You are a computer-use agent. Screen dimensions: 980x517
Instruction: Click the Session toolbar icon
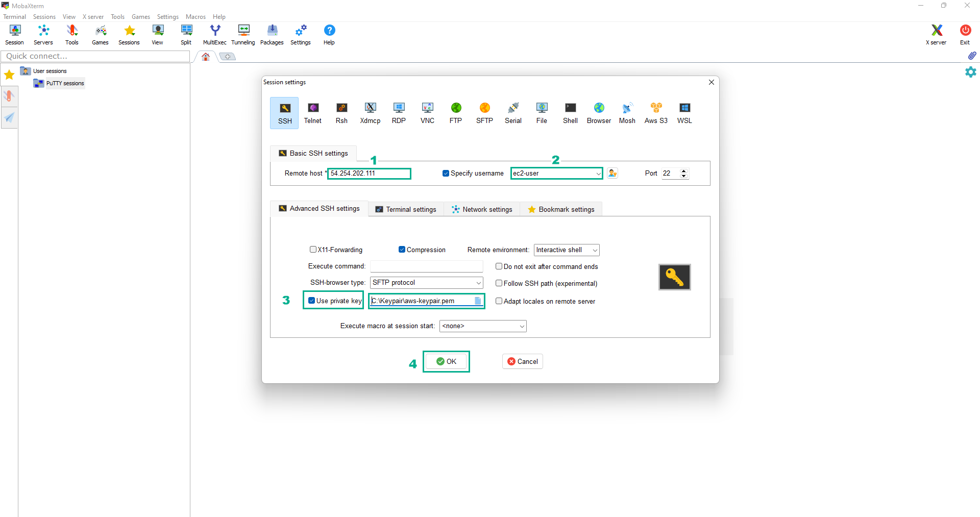(15, 35)
